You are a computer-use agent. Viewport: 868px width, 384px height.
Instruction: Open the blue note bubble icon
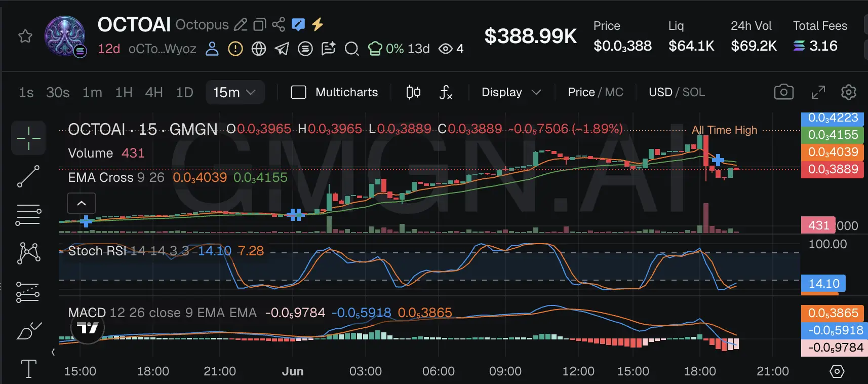click(298, 24)
